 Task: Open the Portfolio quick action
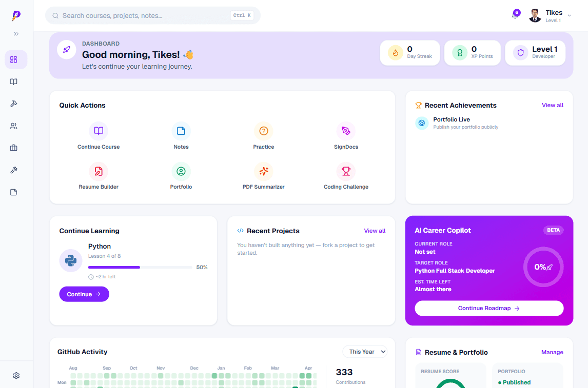(181, 176)
